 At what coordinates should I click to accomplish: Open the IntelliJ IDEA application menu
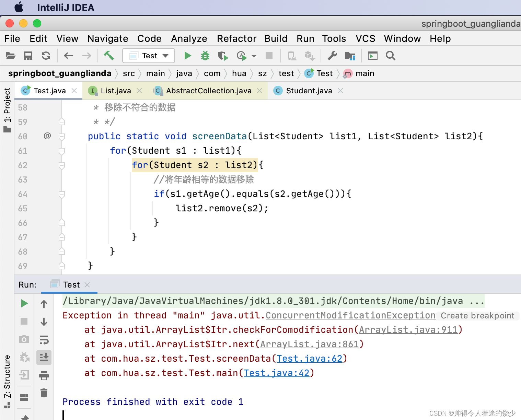pos(66,8)
